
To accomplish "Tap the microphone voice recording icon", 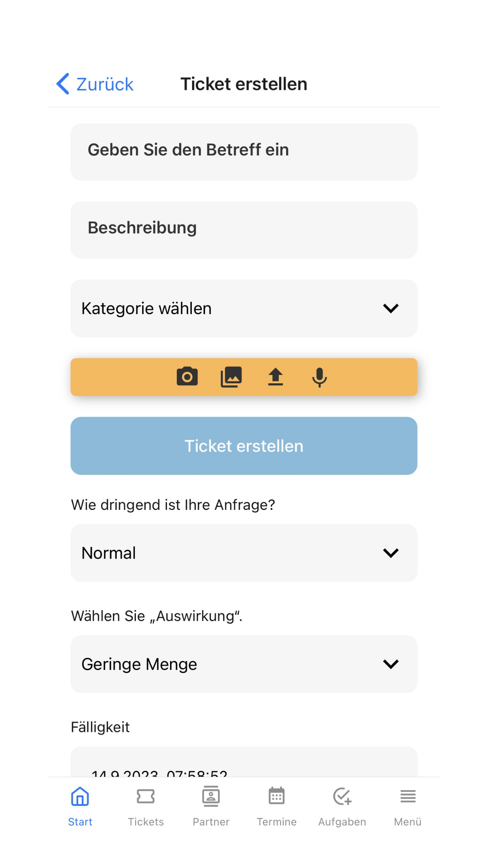I will (319, 377).
